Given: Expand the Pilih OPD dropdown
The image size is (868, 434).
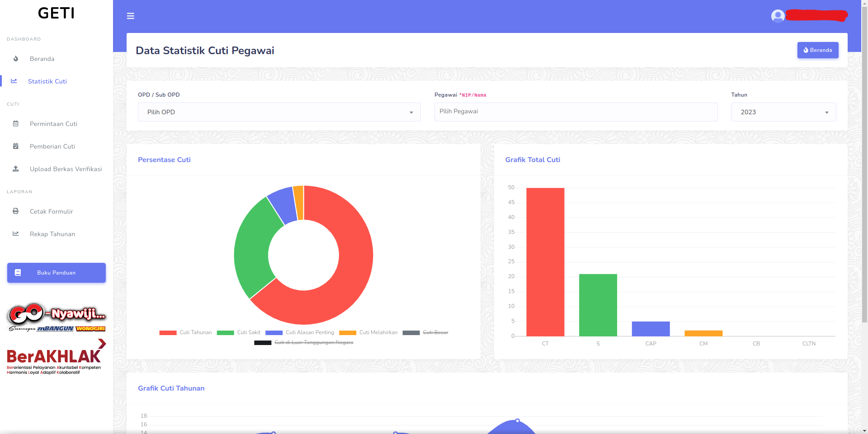Looking at the screenshot, I should tap(279, 112).
